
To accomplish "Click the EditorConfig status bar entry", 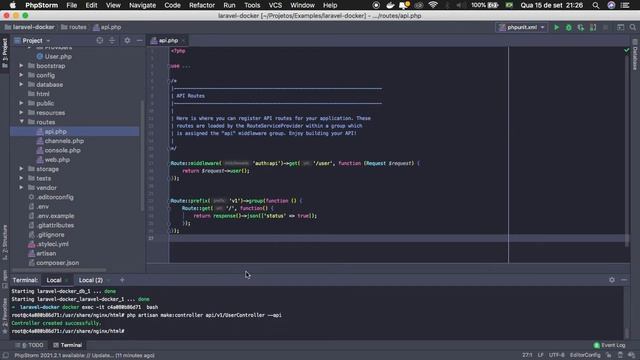I will pyautogui.click(x=585, y=356).
